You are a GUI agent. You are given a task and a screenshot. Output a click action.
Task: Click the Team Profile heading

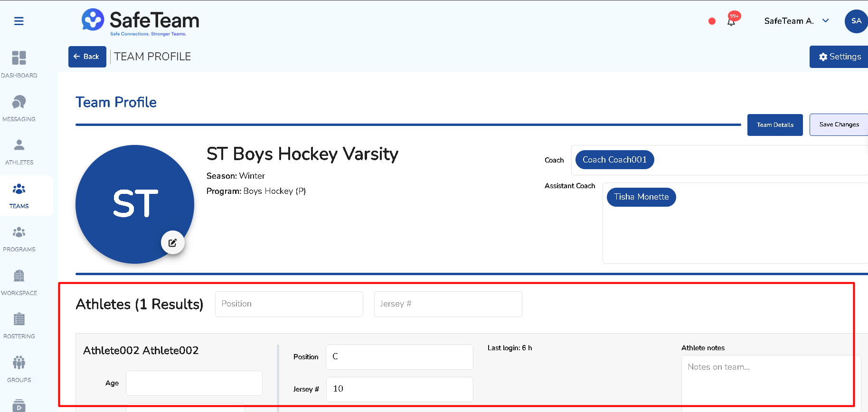(116, 102)
